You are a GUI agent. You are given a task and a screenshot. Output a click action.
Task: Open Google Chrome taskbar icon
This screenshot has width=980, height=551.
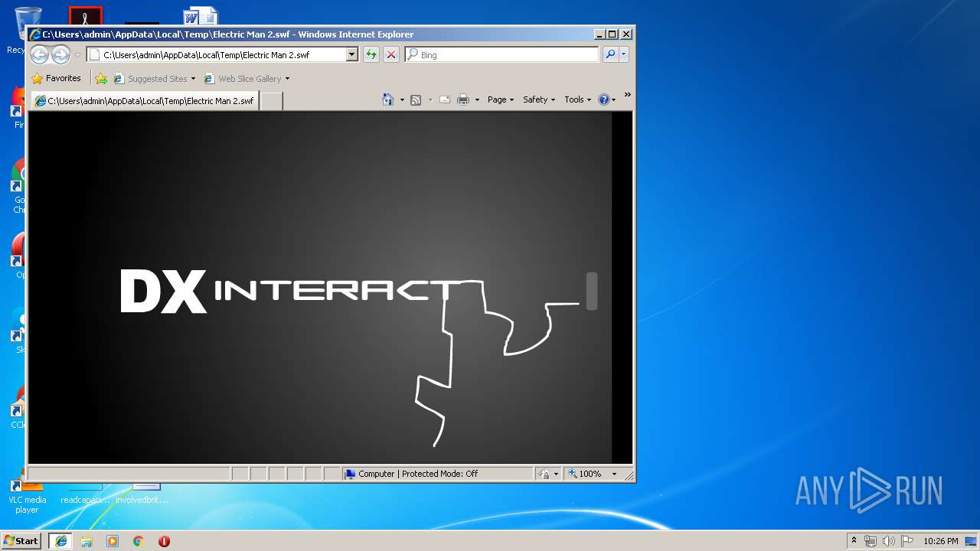139,541
